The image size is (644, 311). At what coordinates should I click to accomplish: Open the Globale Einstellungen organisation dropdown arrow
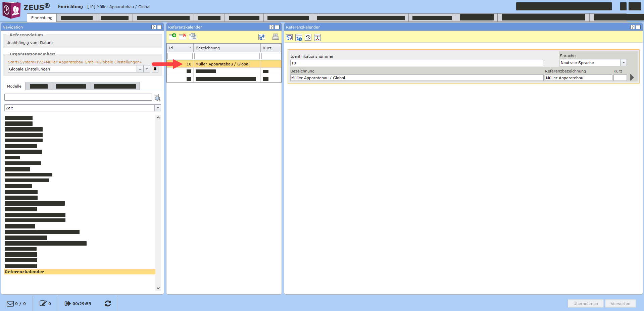[x=147, y=69]
